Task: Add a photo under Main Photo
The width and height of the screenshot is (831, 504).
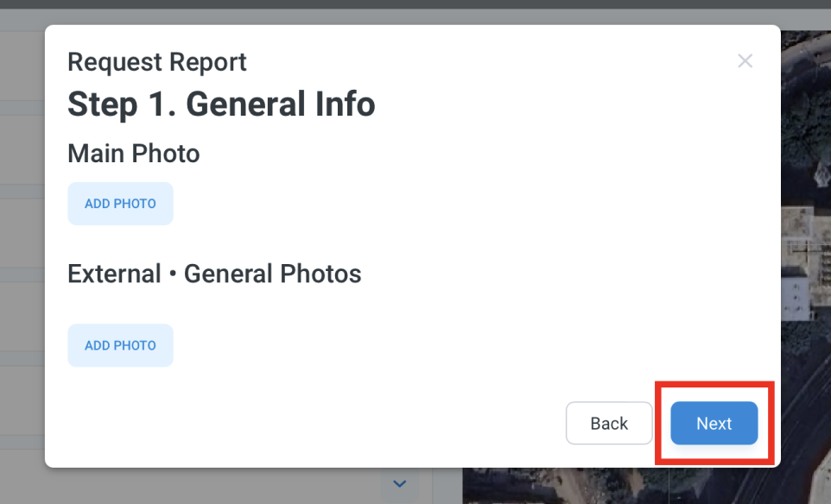Action: click(120, 204)
